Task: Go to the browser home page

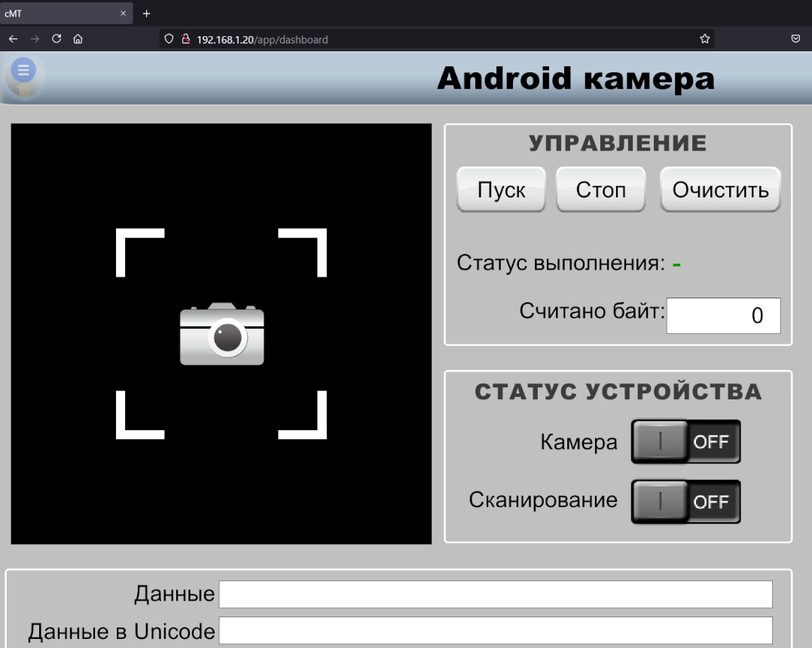Action: click(78, 39)
